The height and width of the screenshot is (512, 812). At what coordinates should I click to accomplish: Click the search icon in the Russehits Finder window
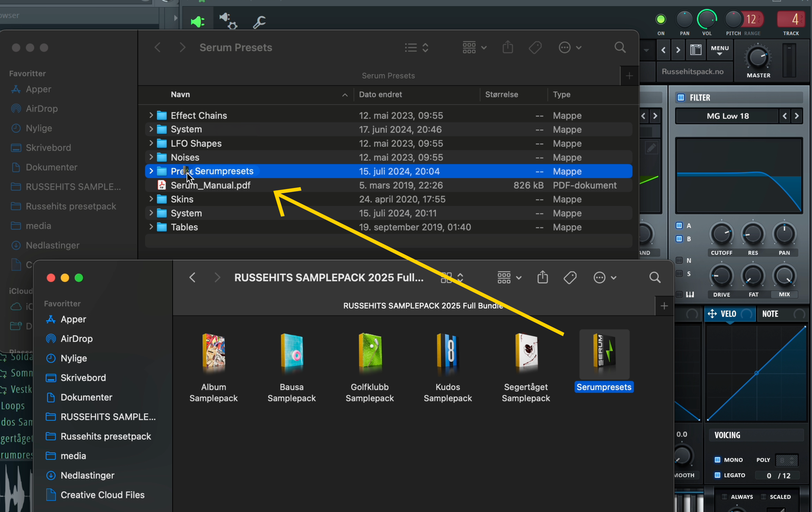tap(654, 277)
